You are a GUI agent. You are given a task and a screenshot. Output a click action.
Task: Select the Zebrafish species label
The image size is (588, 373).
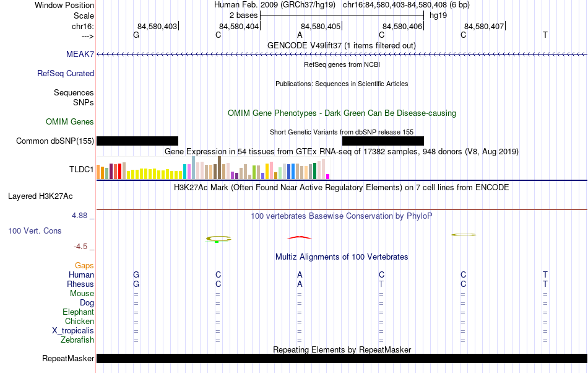point(77,340)
